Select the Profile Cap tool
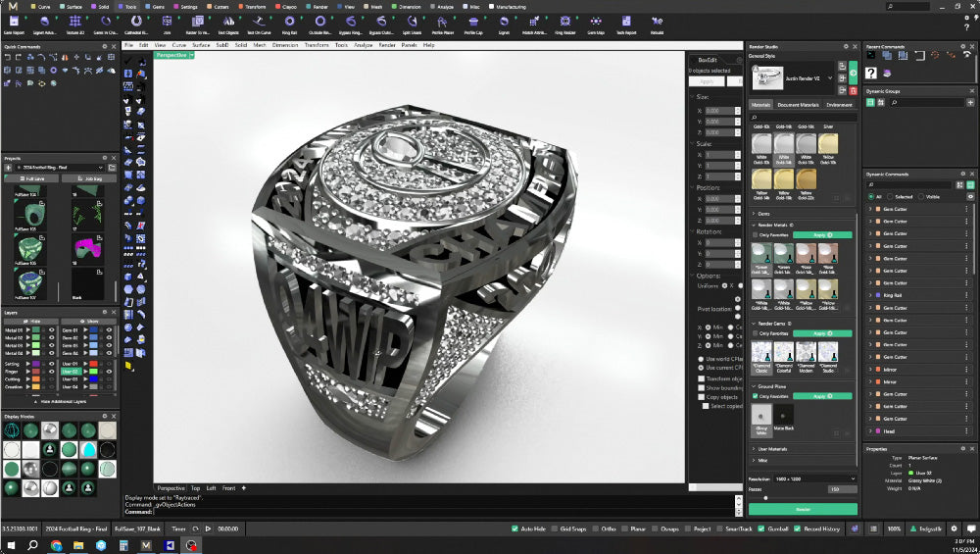This screenshot has width=980, height=554. pos(473,25)
